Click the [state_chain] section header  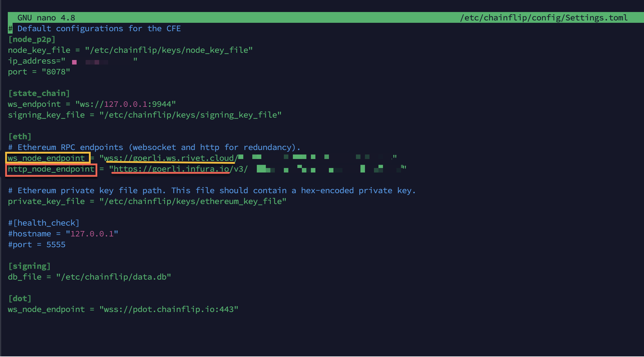pyautogui.click(x=39, y=93)
